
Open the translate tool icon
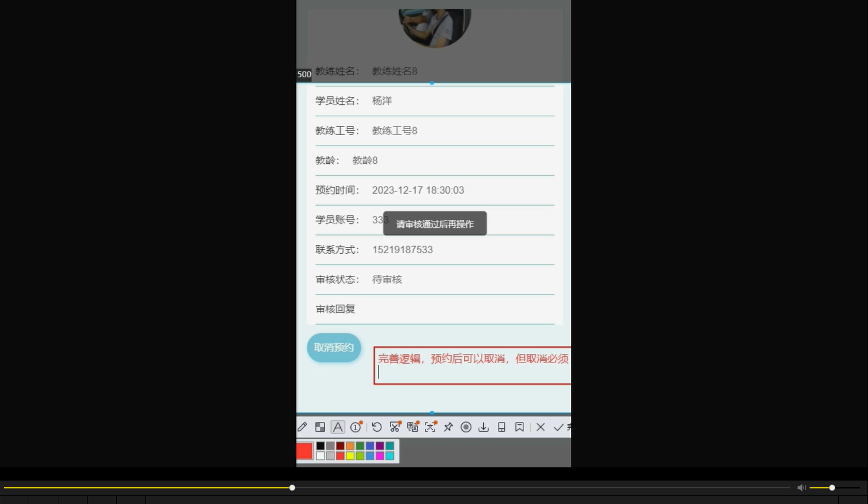point(412,427)
